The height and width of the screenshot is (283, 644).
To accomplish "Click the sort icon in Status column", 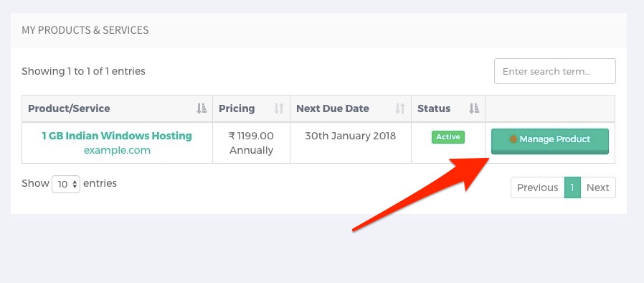I will coord(473,108).
